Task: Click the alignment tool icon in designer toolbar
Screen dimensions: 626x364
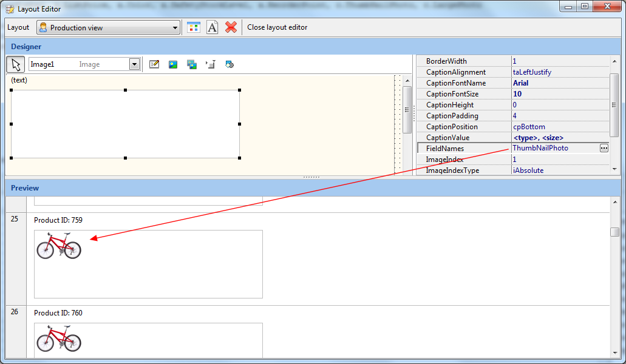Action: (x=211, y=64)
